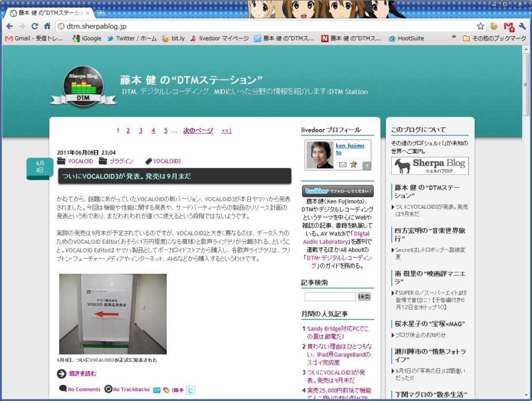Open Secretはレトロポップへ路線変更 article link
Viewport: 532px width, 401px height.
(x=430, y=253)
